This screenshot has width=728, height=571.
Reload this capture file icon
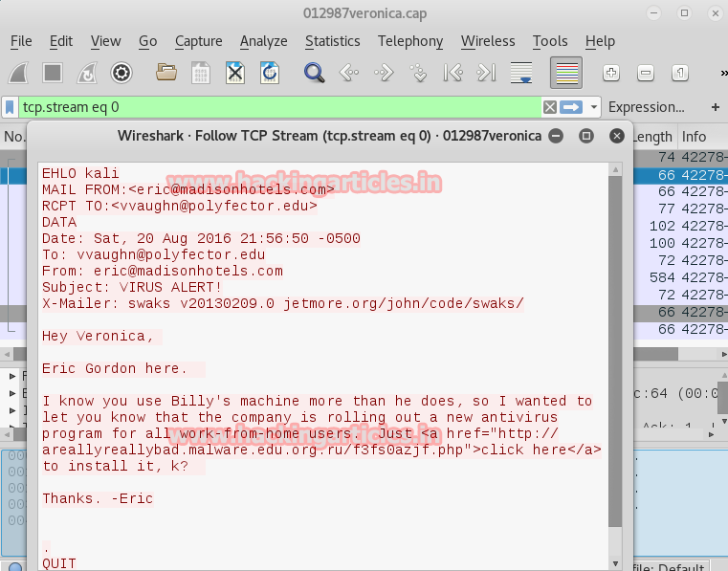click(x=269, y=73)
